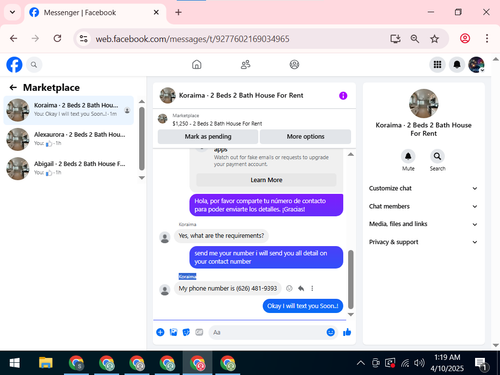Open the emoji picker smiley icon

coord(330,332)
